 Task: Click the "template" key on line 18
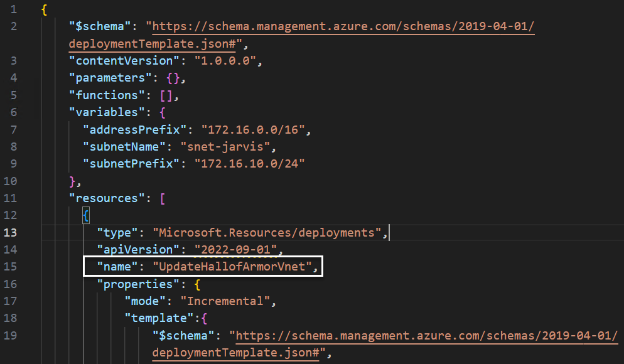point(159,318)
